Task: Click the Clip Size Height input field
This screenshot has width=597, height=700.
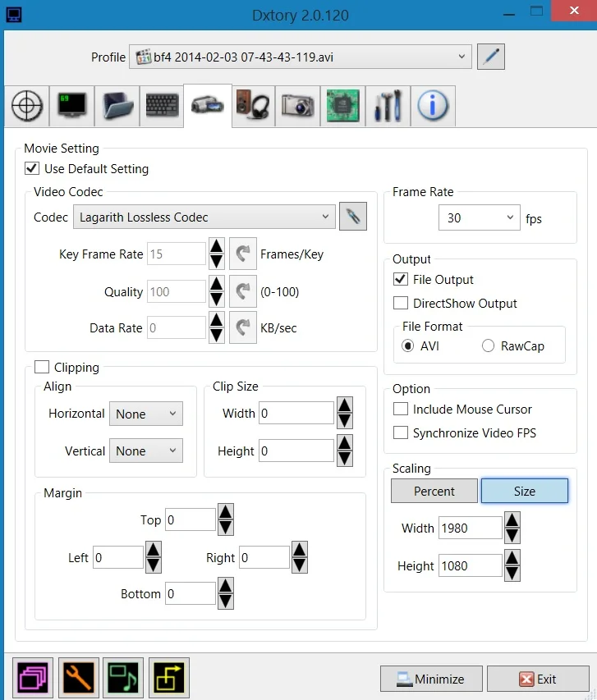Action: point(296,451)
